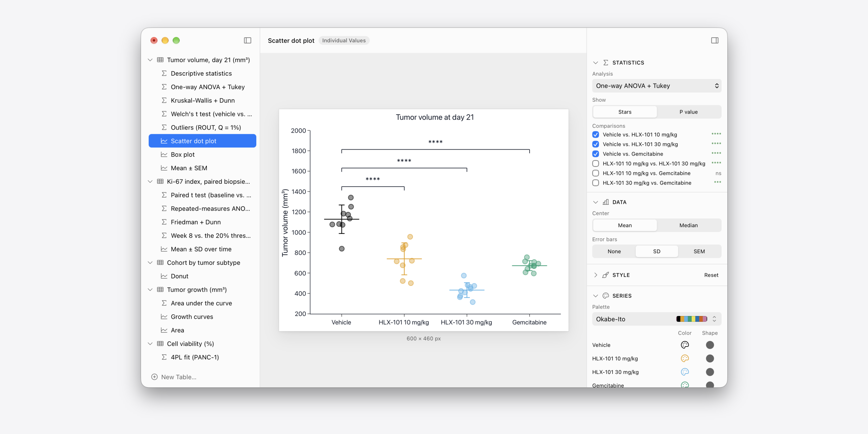Collapse the Tumor volume, day 21 table group
Screen dimensions: 868x434
(150, 60)
